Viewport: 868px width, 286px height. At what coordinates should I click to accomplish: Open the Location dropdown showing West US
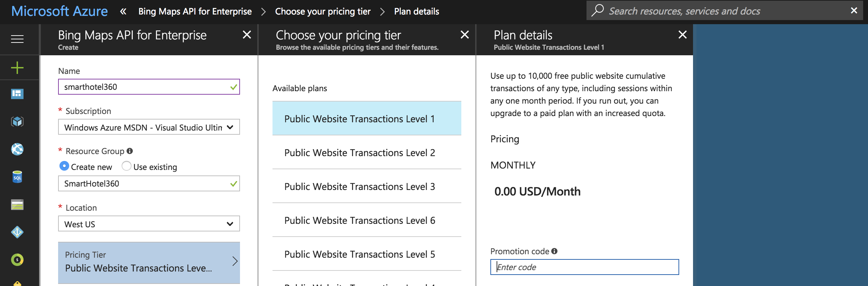[x=149, y=224]
